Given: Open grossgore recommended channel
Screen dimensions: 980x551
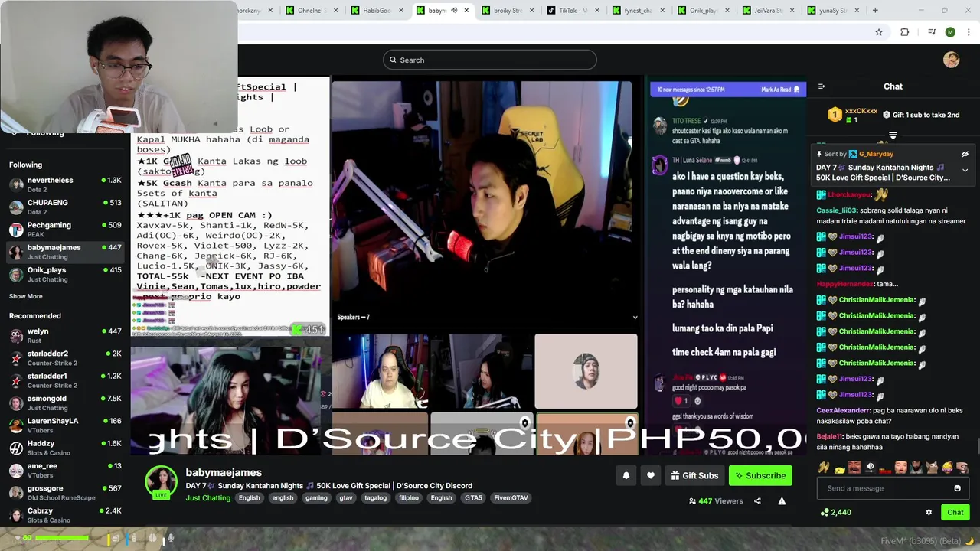Looking at the screenshot, I should pyautogui.click(x=65, y=493).
